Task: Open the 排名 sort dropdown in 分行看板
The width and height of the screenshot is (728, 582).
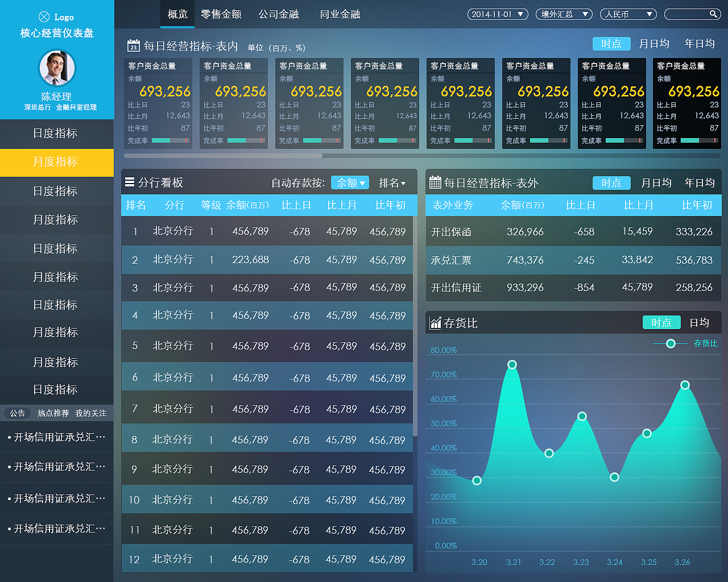Action: (x=392, y=182)
